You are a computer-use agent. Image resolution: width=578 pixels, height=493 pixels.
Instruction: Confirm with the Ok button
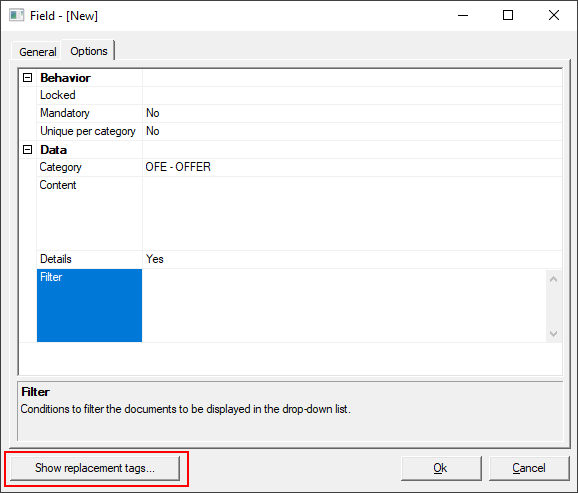(441, 468)
